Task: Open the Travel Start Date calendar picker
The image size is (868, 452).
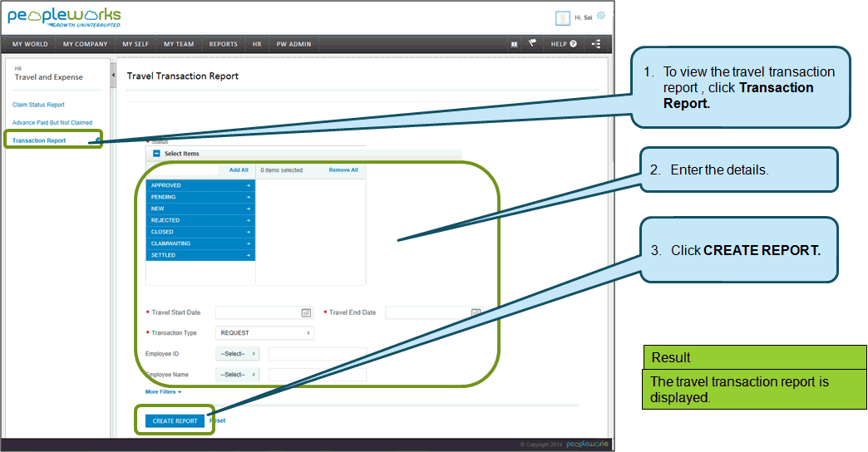Action: (x=306, y=313)
